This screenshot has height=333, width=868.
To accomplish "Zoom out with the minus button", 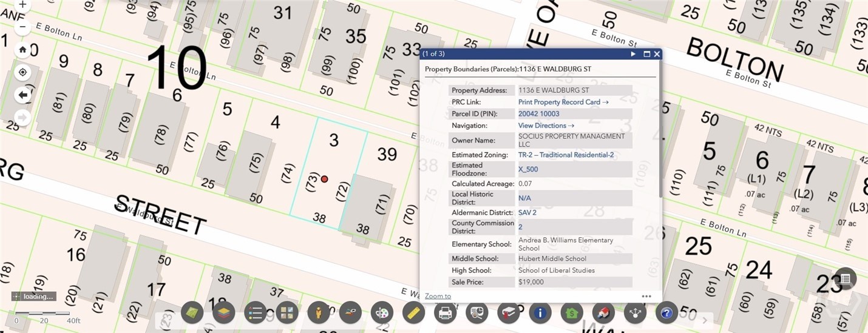I will pyautogui.click(x=22, y=27).
